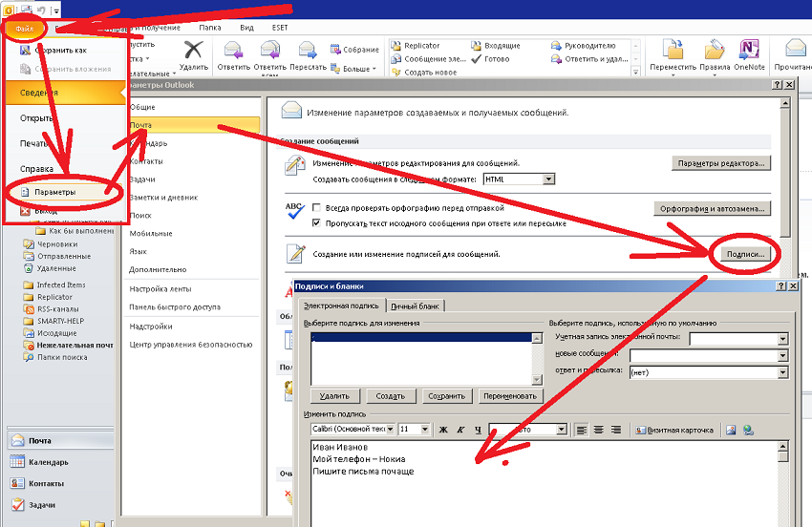Click the Outlook options vertical scrollbar
This screenshot has height=527, width=812.
pyautogui.click(x=784, y=171)
